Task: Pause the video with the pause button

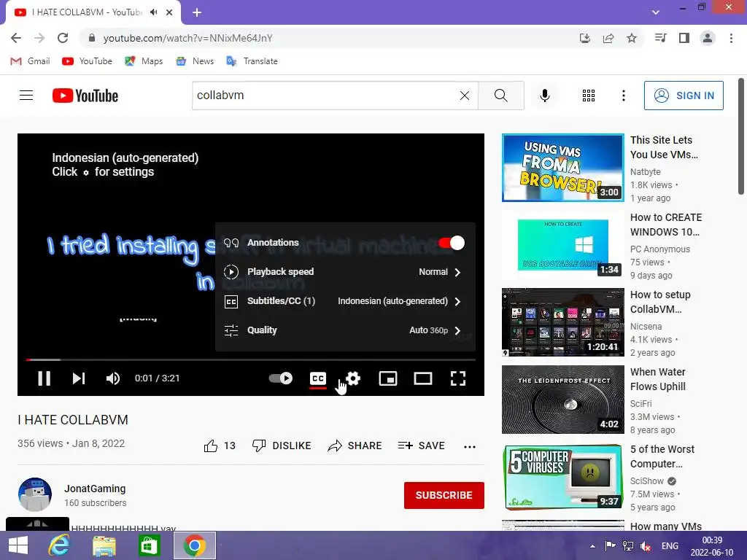Action: click(x=44, y=378)
